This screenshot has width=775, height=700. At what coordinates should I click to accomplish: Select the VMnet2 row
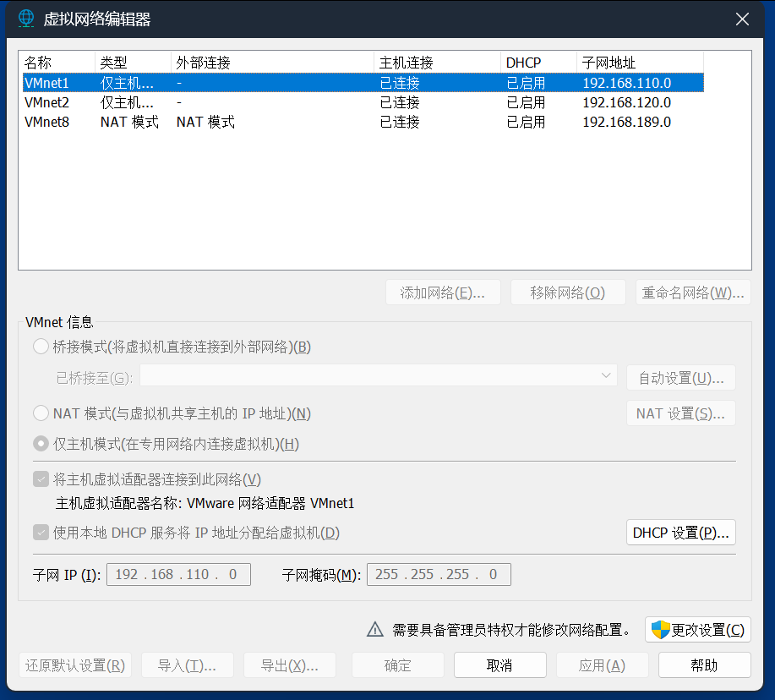click(363, 102)
